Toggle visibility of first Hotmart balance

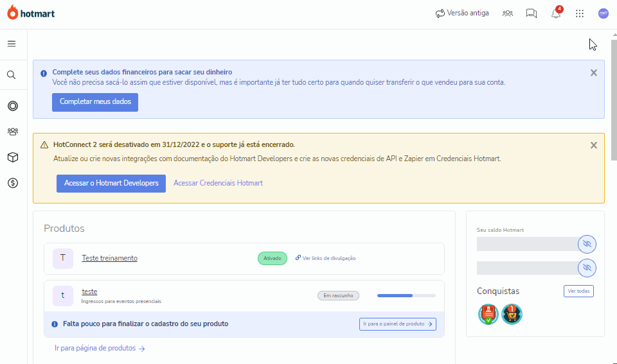tap(587, 244)
